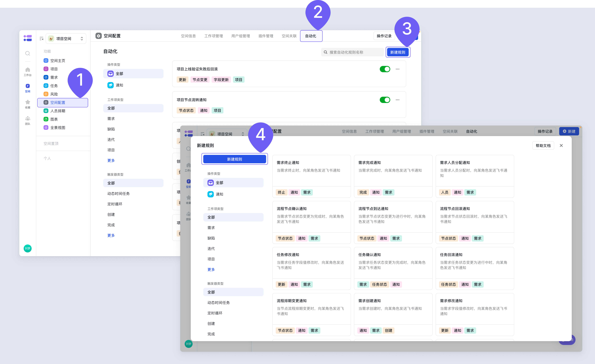Select 全部 operation type in 新建规则 dialog
The image size is (595, 364).
click(233, 183)
